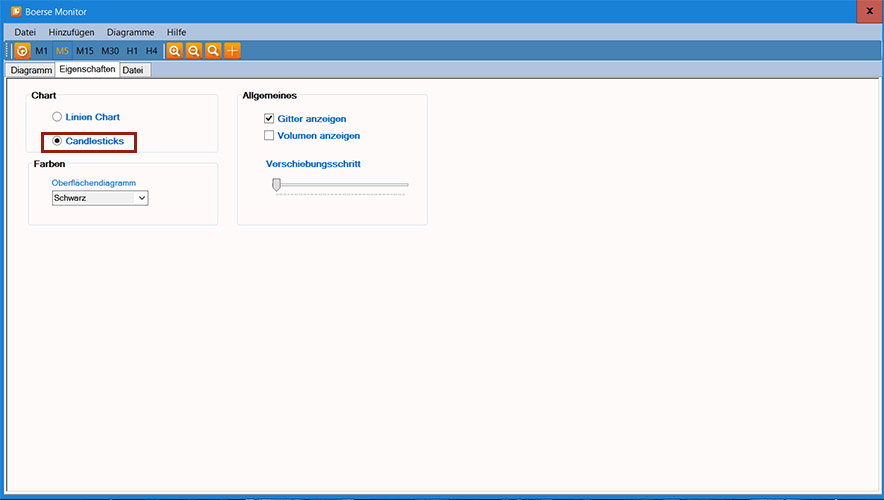Open the Diagramme menu
The image size is (884, 500).
tap(130, 32)
